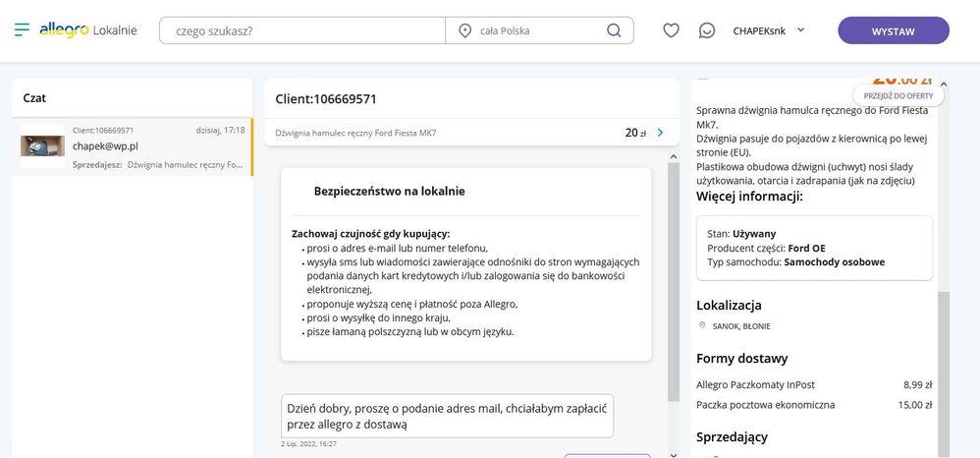
Task: Click 'Formy dostawy' section heading
Action: click(742, 359)
